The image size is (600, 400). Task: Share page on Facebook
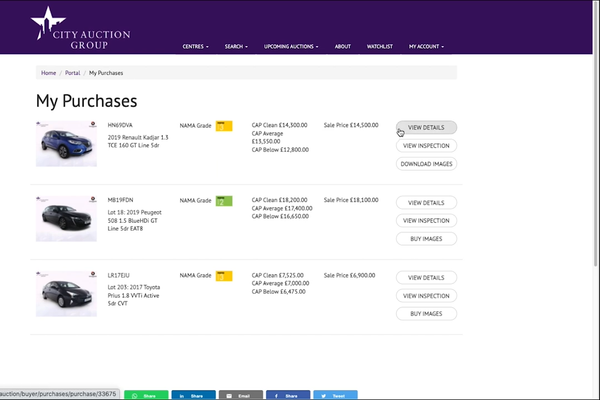288,395
